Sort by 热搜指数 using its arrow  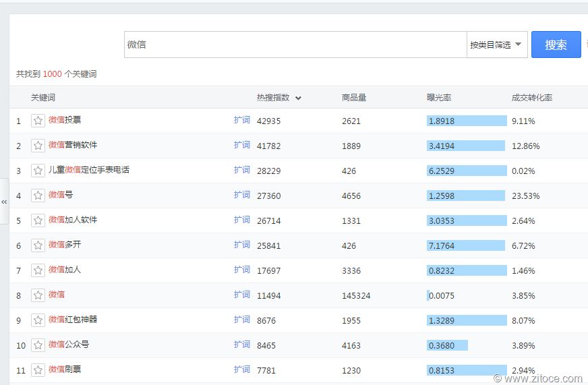[x=298, y=98]
